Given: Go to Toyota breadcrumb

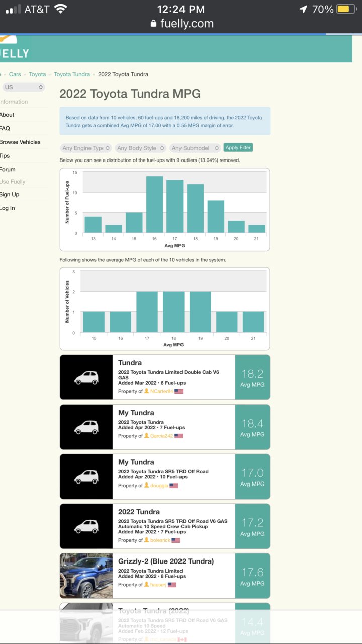Looking at the screenshot, I should [37, 74].
